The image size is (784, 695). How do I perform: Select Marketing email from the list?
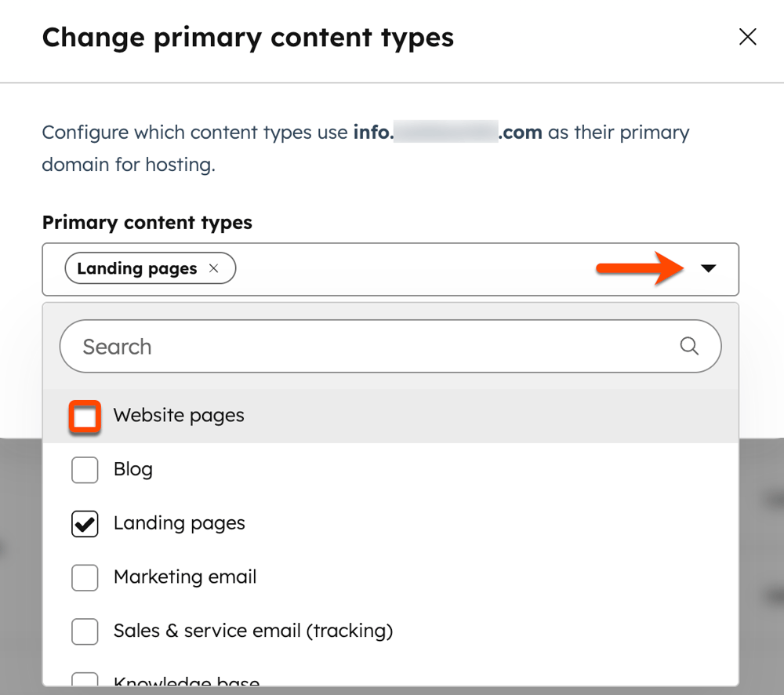click(x=185, y=577)
